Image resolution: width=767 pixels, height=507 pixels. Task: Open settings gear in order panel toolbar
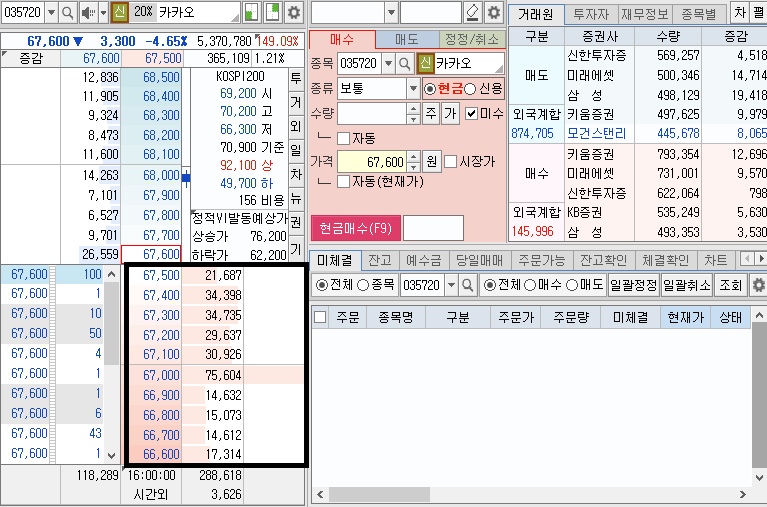click(x=494, y=12)
